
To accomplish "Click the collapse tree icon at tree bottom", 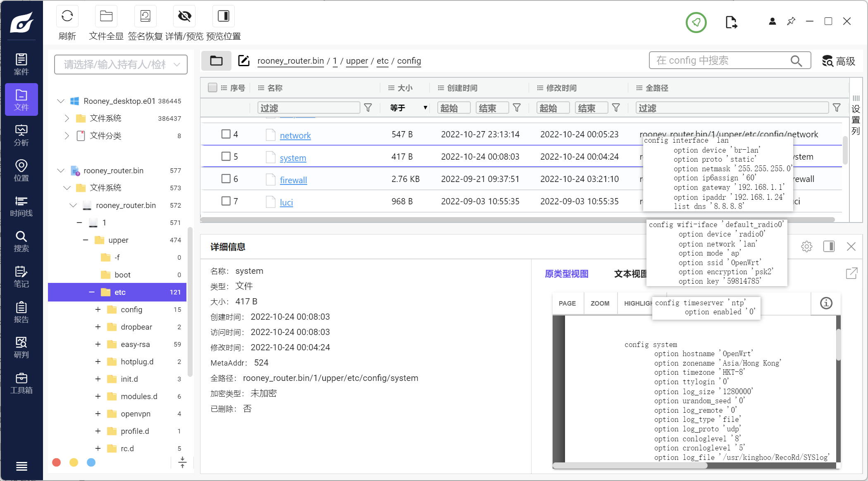I will pyautogui.click(x=182, y=462).
